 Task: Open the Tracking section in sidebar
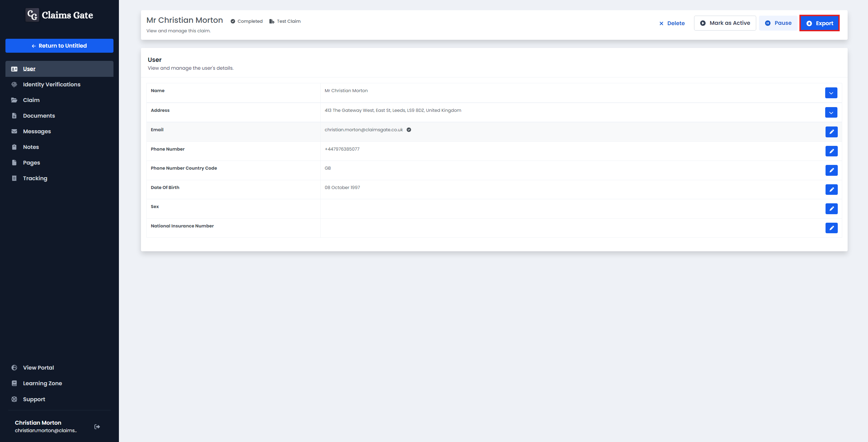(x=34, y=178)
